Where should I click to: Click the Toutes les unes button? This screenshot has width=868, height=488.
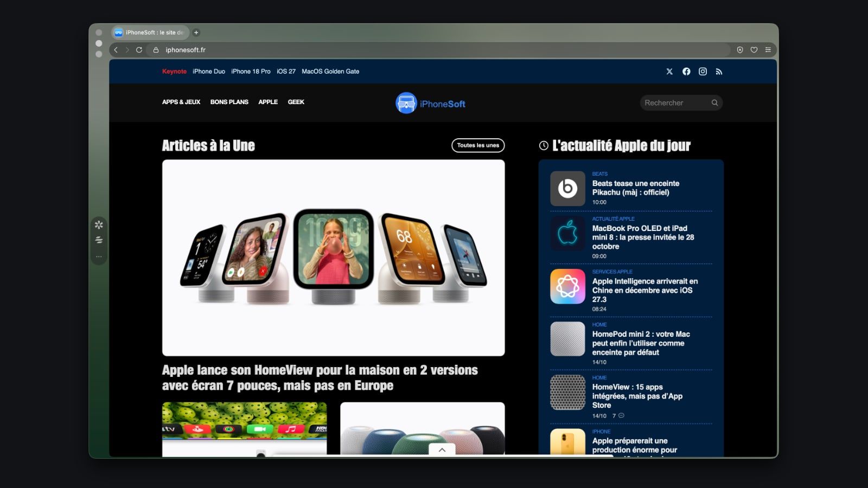click(478, 145)
